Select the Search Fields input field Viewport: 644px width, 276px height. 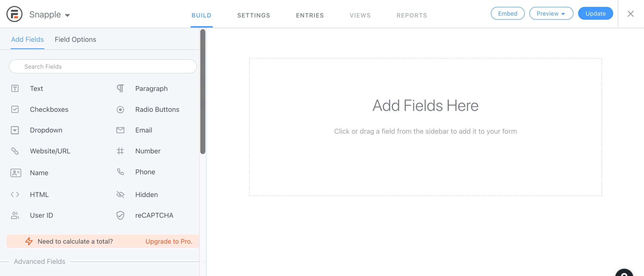[103, 66]
